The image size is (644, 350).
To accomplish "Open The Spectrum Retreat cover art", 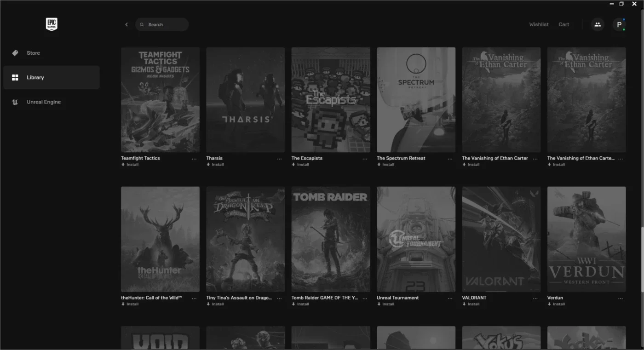I will pyautogui.click(x=416, y=100).
